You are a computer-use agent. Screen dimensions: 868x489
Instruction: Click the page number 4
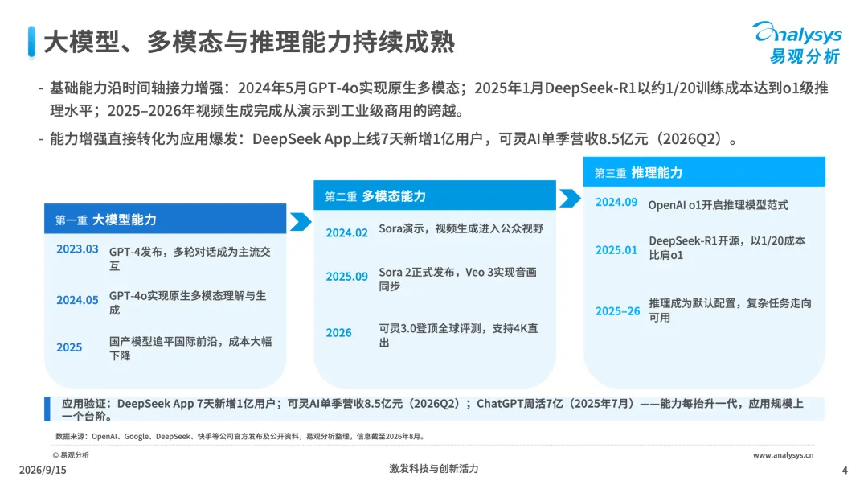pyautogui.click(x=845, y=471)
